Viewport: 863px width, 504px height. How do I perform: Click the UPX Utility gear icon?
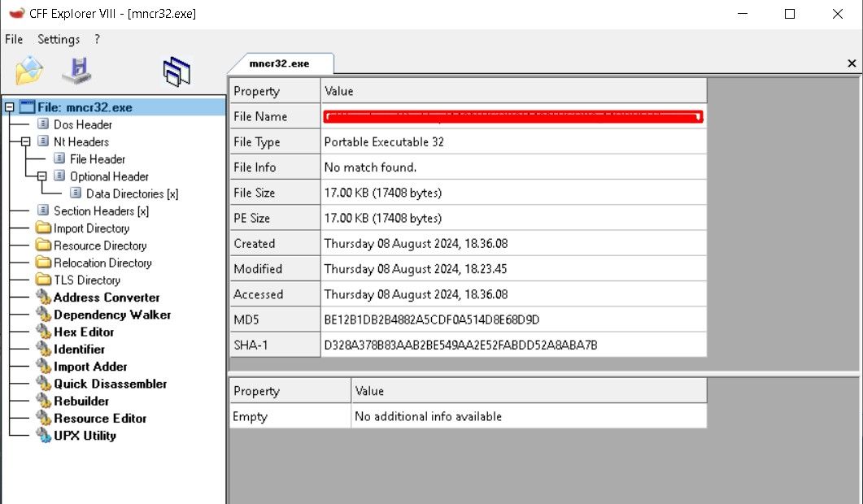click(43, 435)
